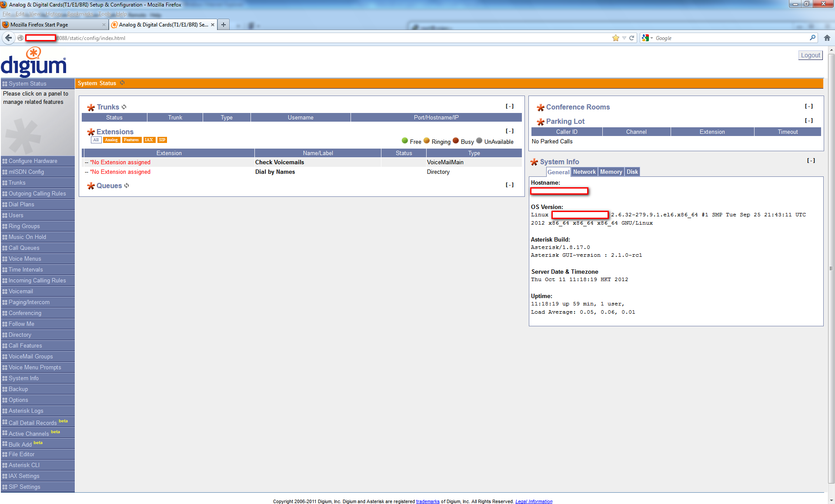Viewport: 835px width, 504px height.
Task: Refresh Queues panel using its reload icon
Action: pyautogui.click(x=127, y=186)
